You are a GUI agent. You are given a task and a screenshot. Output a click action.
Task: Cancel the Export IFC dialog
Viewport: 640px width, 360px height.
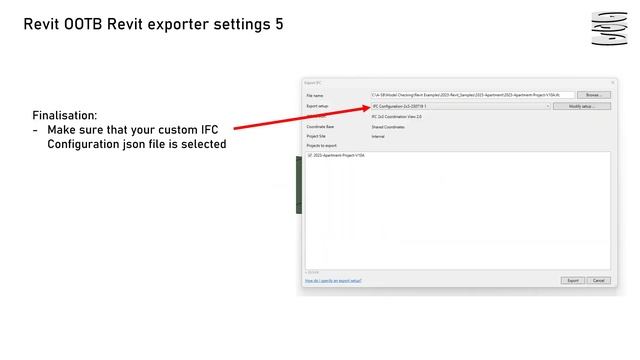tap(598, 280)
